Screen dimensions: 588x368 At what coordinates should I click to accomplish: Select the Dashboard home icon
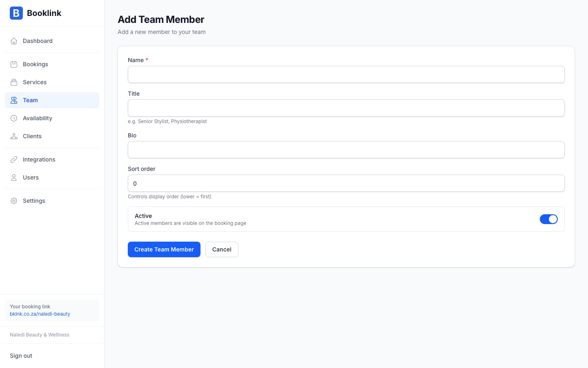point(14,41)
